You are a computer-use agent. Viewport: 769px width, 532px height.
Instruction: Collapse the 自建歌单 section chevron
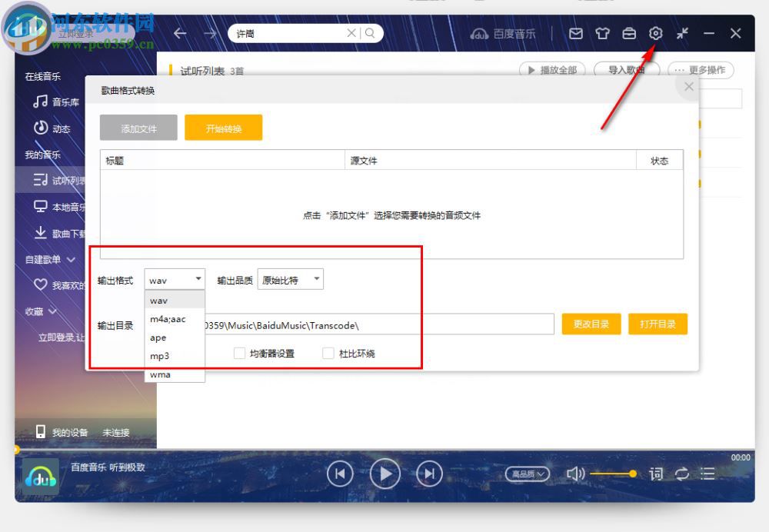(69, 260)
